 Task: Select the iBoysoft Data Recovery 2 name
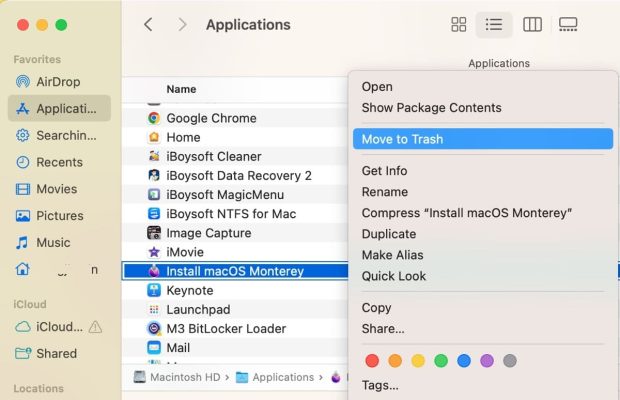(x=239, y=175)
